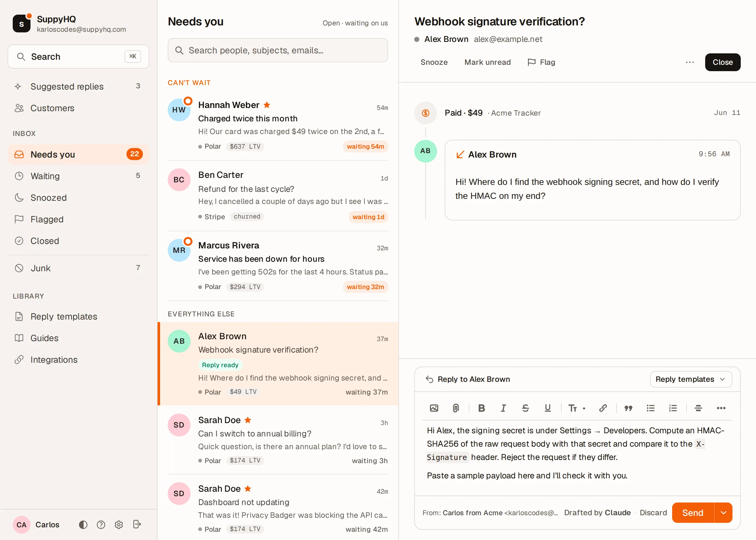756x540 pixels.
Task: Expand the Reply templates dropdown
Action: (x=691, y=379)
